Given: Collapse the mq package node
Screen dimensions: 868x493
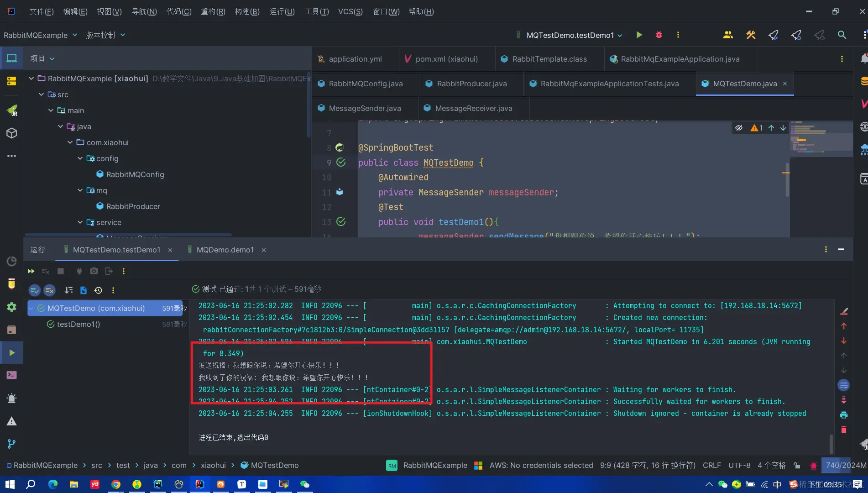Looking at the screenshot, I should click(80, 190).
